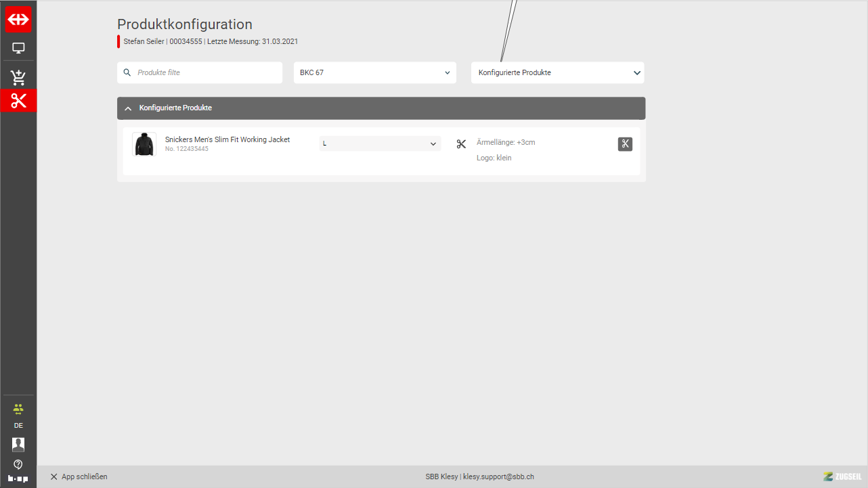Click App schließen to close the app
The image size is (868, 488).
[x=79, y=476]
